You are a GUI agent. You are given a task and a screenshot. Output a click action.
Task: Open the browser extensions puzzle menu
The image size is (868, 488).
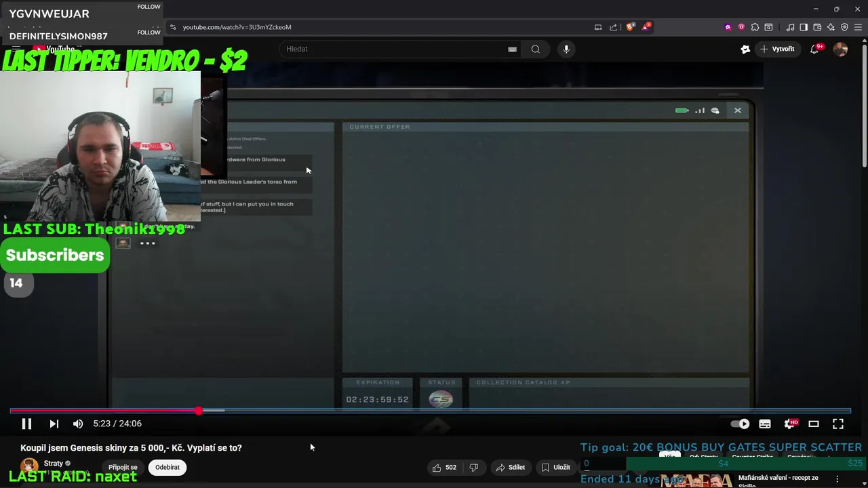pos(755,27)
